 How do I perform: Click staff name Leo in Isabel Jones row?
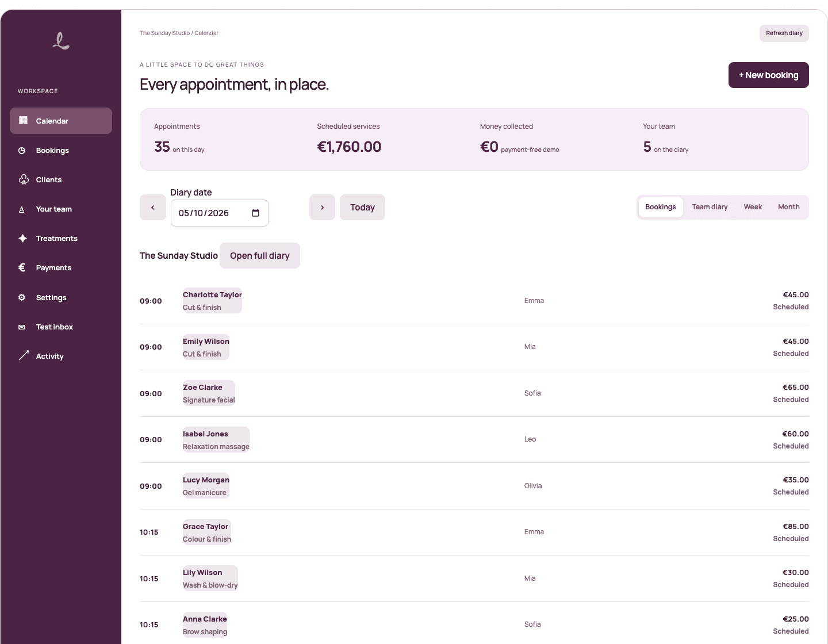(x=530, y=439)
